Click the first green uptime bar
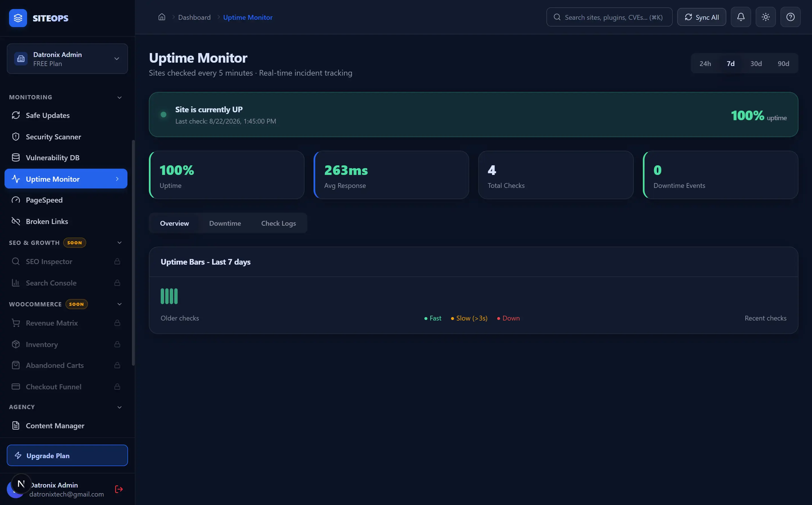Screen dimensions: 812x505 162,296
